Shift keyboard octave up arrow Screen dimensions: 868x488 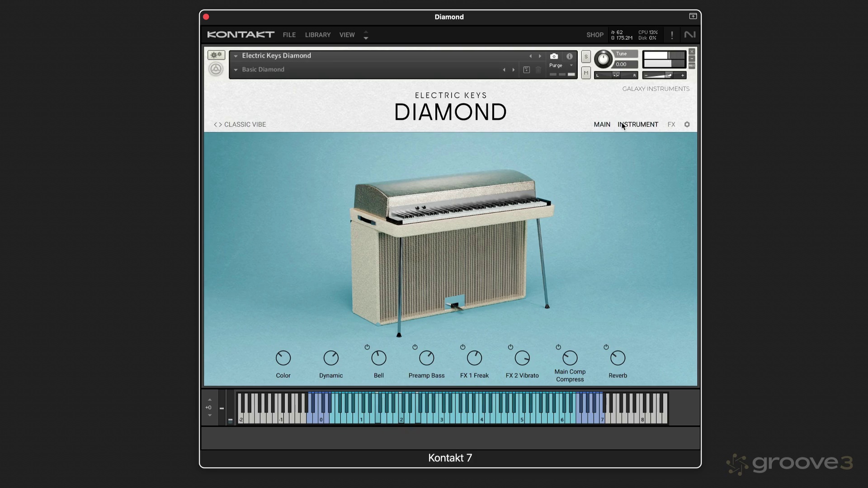(209, 400)
